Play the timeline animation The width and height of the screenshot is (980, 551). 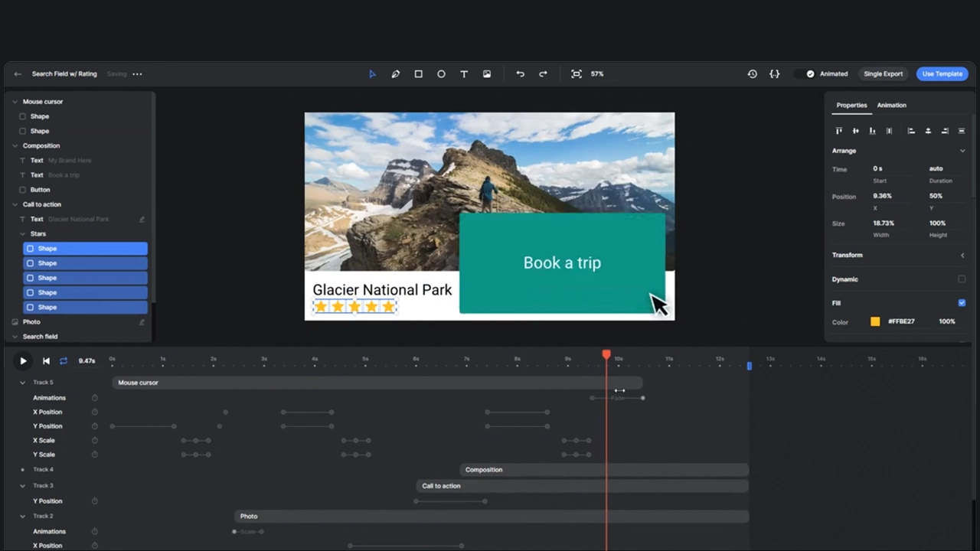tap(23, 361)
